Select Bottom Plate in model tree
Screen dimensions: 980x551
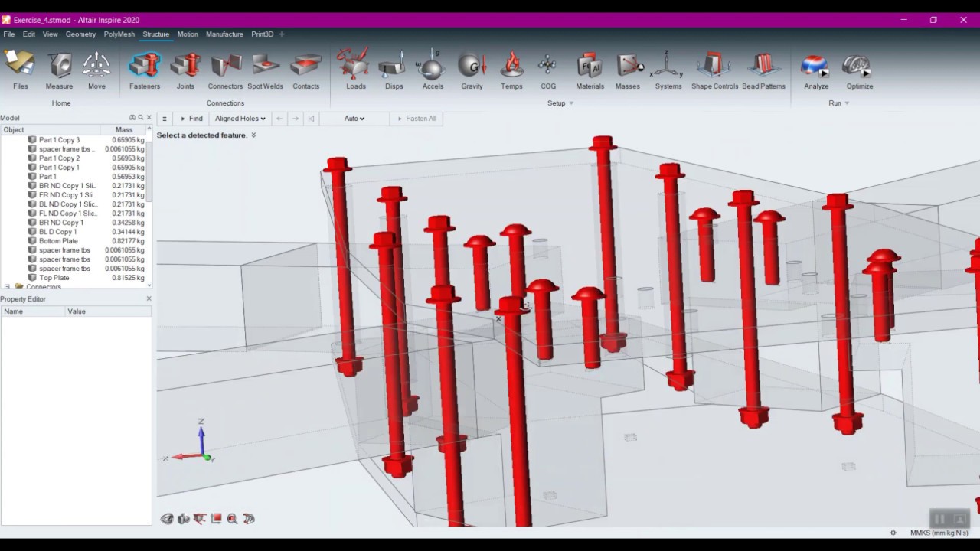point(58,241)
